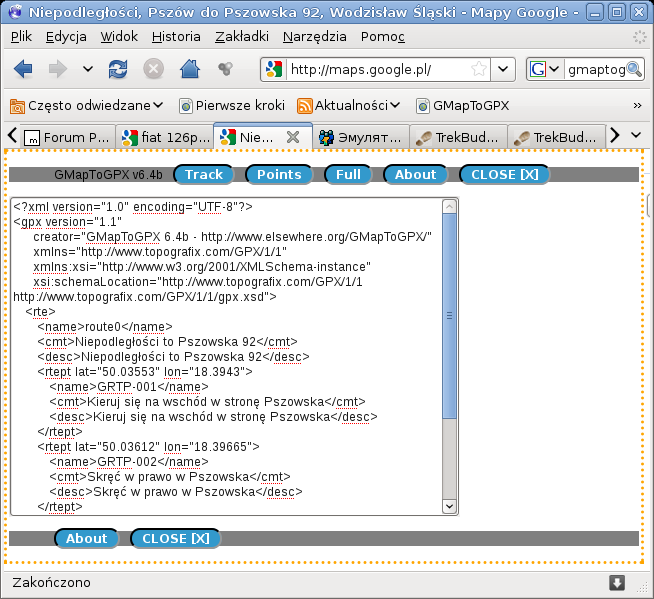Close the Nie... tab with its X

(x=293, y=137)
